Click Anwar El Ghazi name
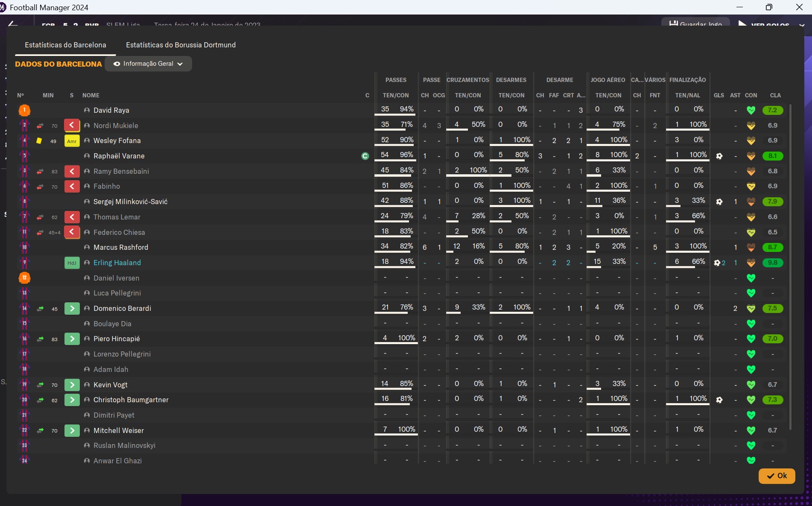812x506 pixels. [117, 461]
